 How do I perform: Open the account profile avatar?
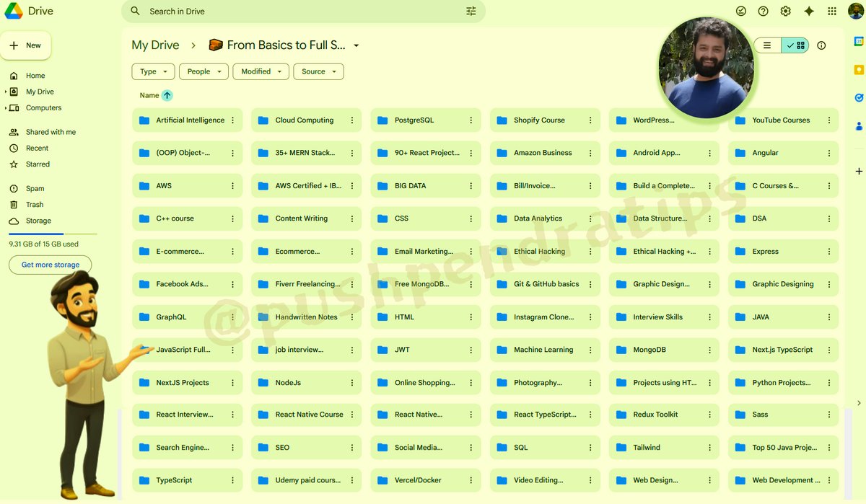[x=855, y=12]
